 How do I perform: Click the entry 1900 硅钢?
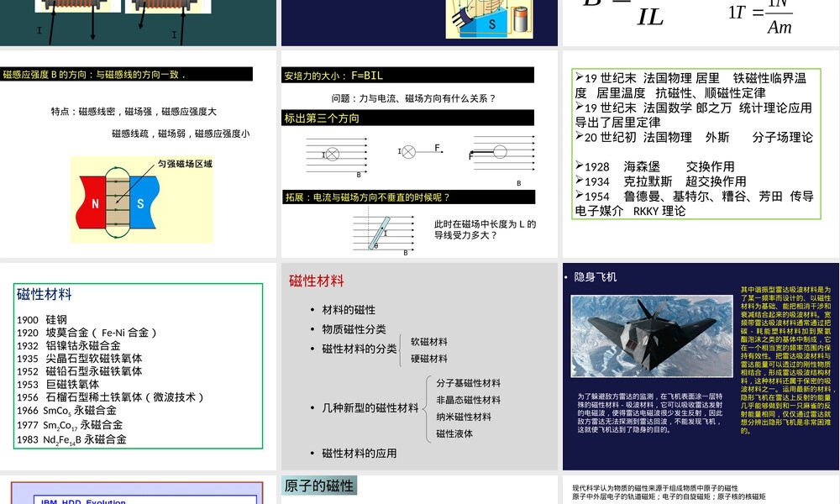tap(42, 320)
